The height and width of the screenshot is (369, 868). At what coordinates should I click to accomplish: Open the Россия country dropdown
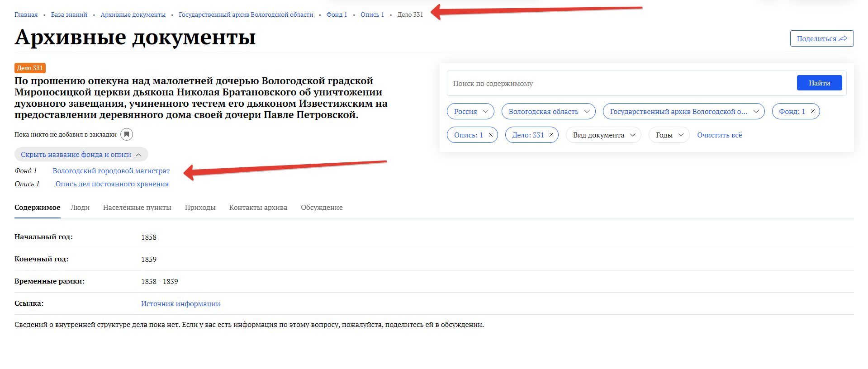tap(470, 112)
